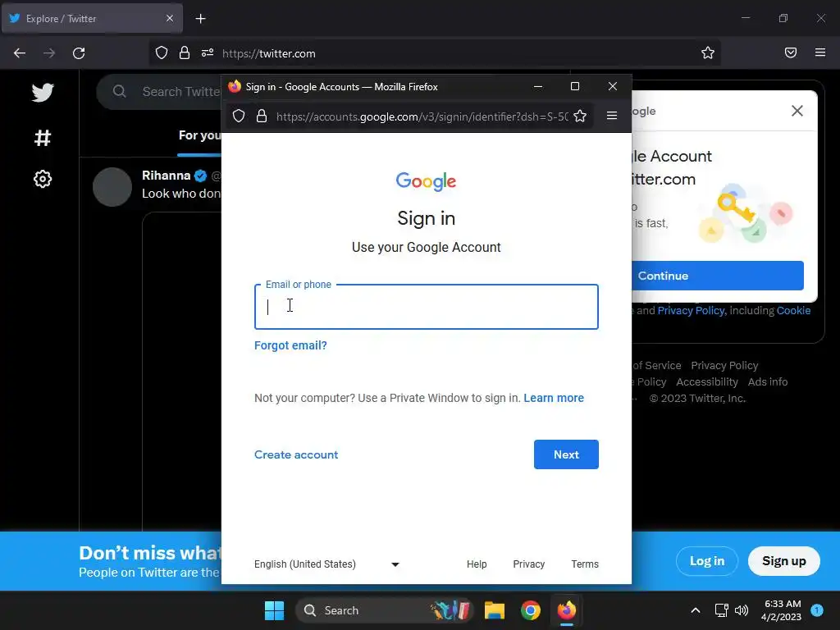Click the padlock icon next to twitter.com
This screenshot has width=840, height=630.
(185, 53)
